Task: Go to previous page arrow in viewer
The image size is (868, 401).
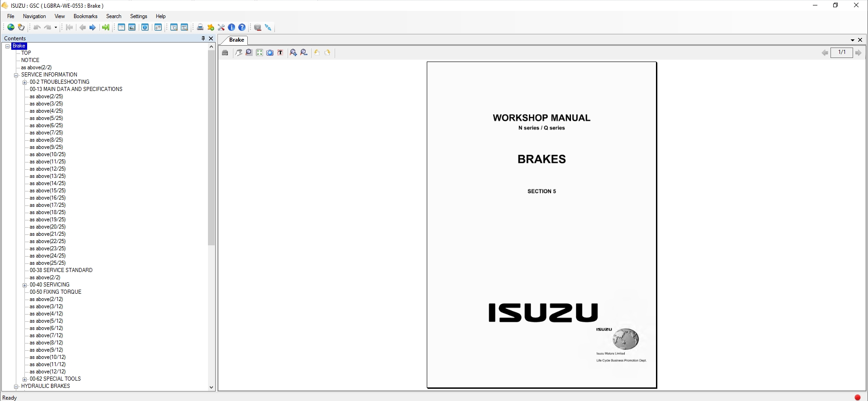Action: tap(825, 53)
